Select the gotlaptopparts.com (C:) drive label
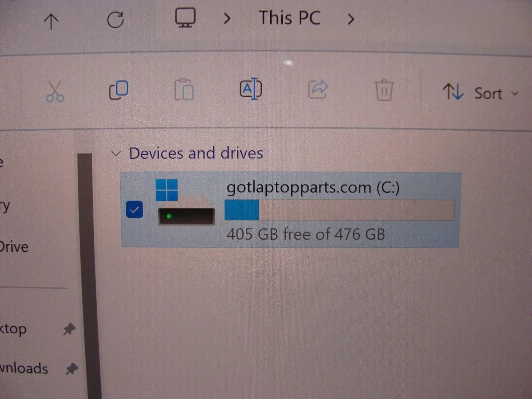Viewport: 532px width, 399px height. (x=313, y=187)
